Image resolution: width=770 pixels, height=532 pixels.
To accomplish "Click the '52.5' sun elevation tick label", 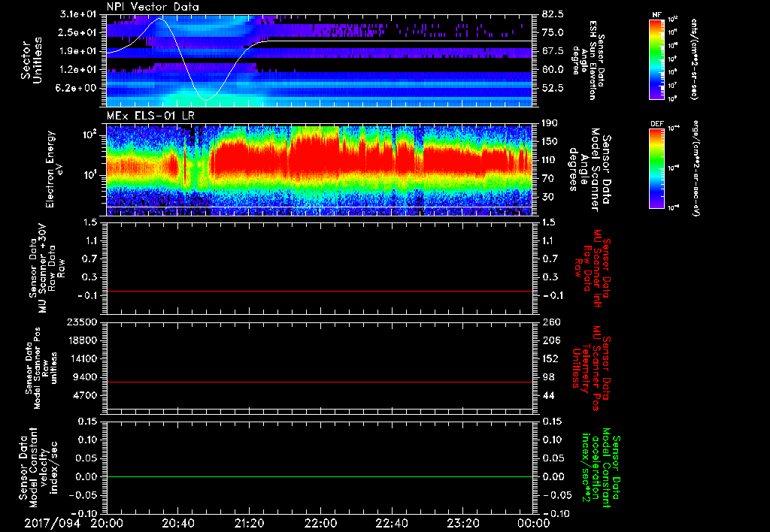I will pos(553,88).
